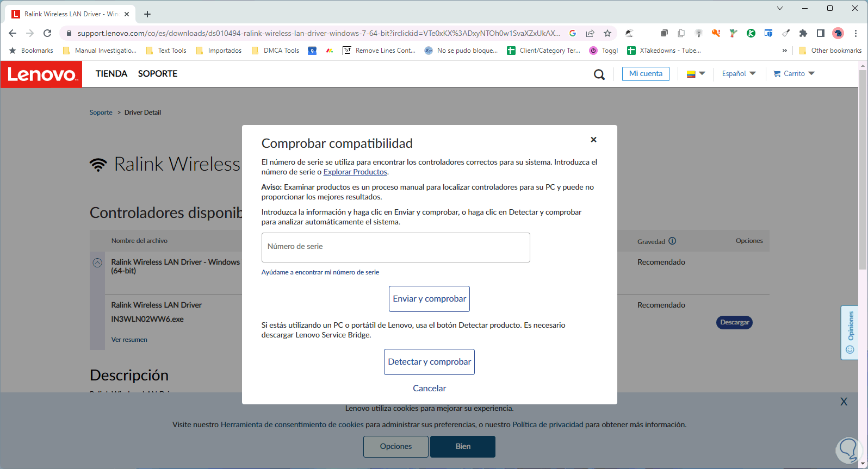
Task: Open the colorful monday-style bookmark icon
Action: pos(330,51)
